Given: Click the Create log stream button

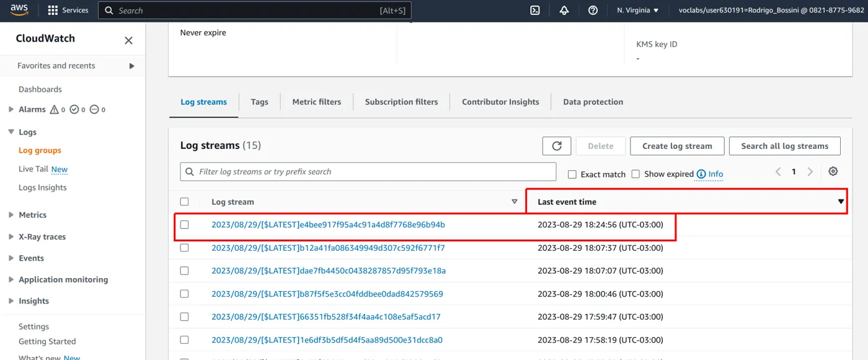Looking at the screenshot, I should (x=677, y=146).
